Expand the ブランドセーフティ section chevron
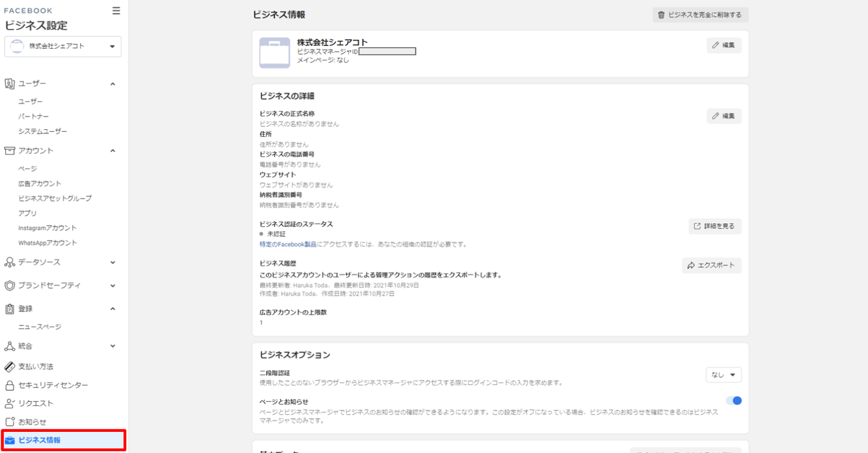 [x=113, y=286]
